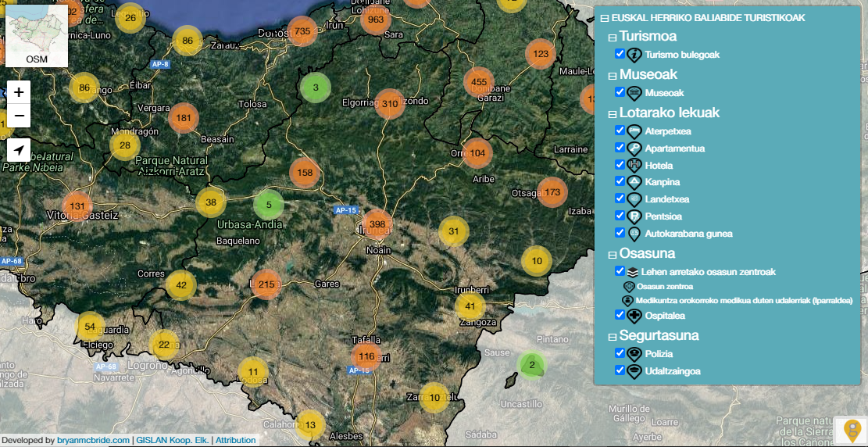Image resolution: width=868 pixels, height=447 pixels.
Task: Click the Kanpina tent icon
Action: click(634, 182)
